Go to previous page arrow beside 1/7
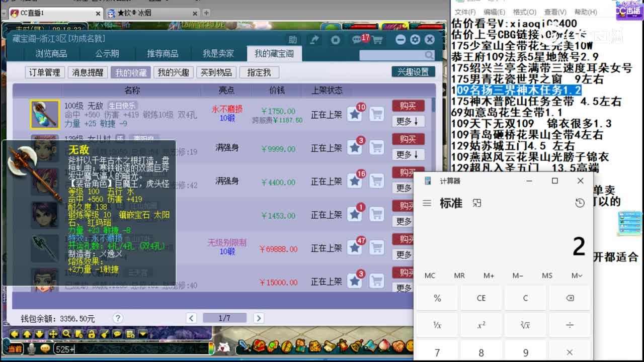The width and height of the screenshot is (644, 362). click(x=191, y=318)
